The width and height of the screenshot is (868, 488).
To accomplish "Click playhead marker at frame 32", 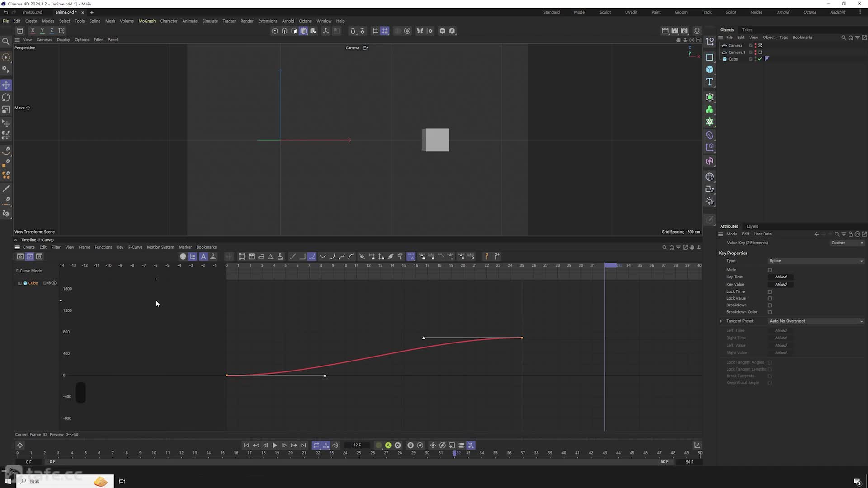I will point(611,265).
